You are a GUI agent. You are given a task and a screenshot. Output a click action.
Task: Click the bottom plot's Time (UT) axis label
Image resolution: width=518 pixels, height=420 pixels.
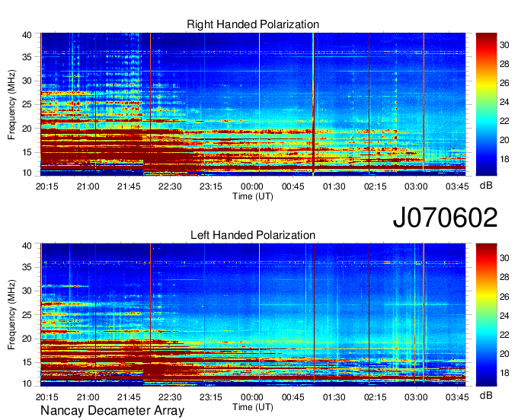coord(253,407)
